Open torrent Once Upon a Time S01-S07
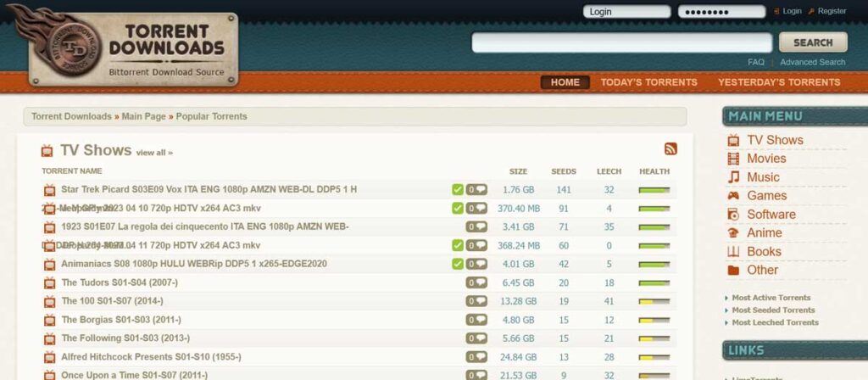The height and width of the screenshot is (380, 868). tap(134, 375)
